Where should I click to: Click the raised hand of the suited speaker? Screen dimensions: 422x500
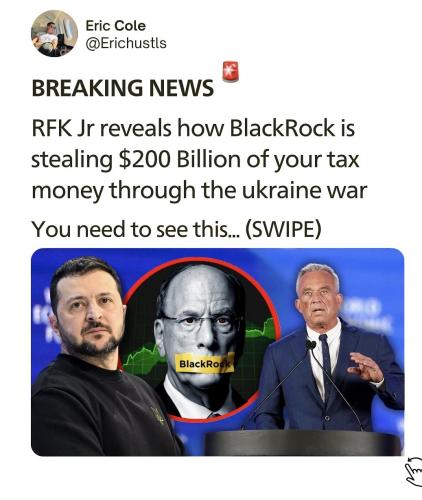(364, 367)
